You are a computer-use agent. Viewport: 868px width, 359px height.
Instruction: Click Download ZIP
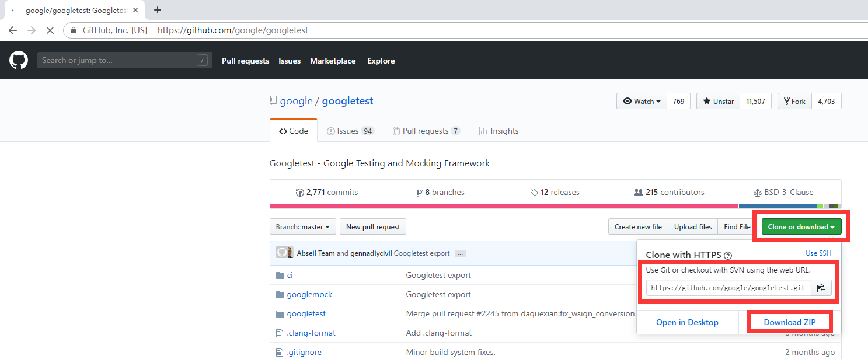[789, 322]
